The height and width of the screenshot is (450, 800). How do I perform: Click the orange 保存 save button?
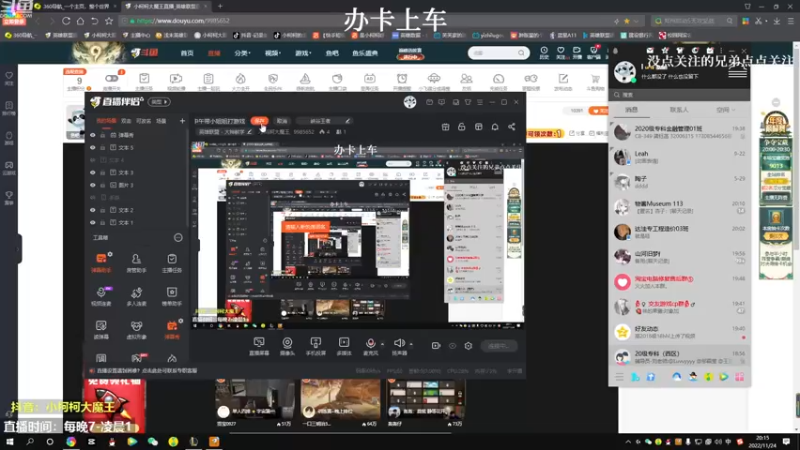point(260,121)
